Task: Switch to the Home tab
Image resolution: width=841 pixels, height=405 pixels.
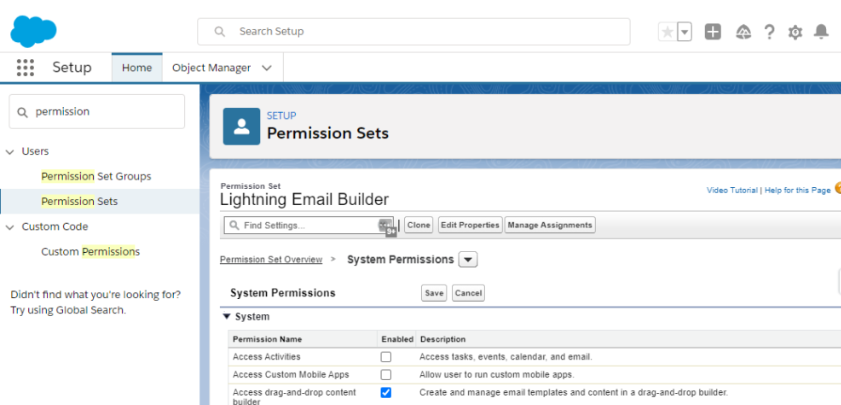Action: tap(137, 68)
